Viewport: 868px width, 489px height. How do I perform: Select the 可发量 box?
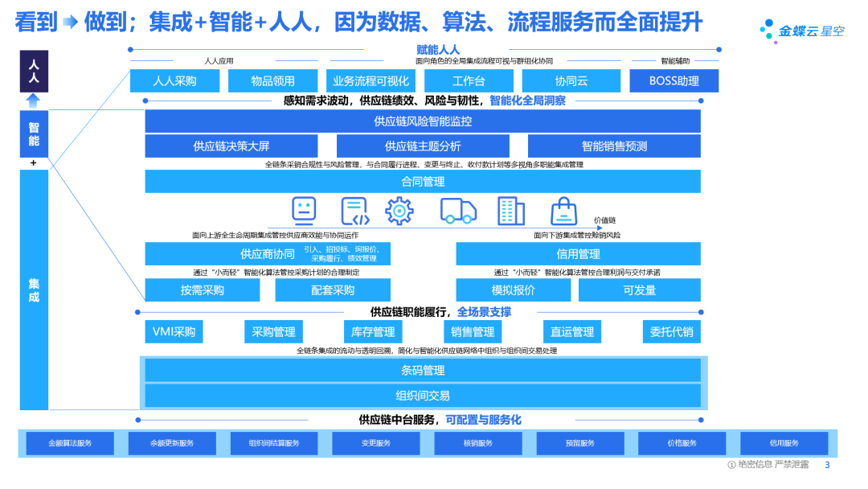click(x=640, y=290)
